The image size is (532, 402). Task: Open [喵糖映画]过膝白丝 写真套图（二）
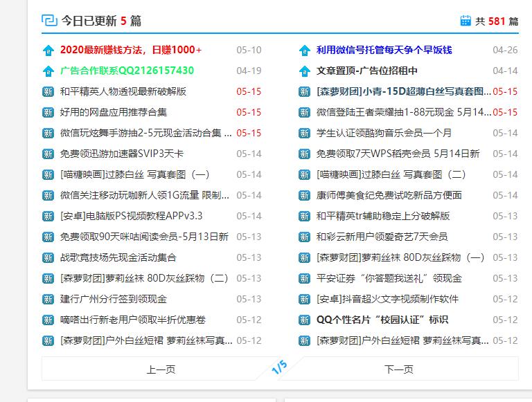point(391,174)
